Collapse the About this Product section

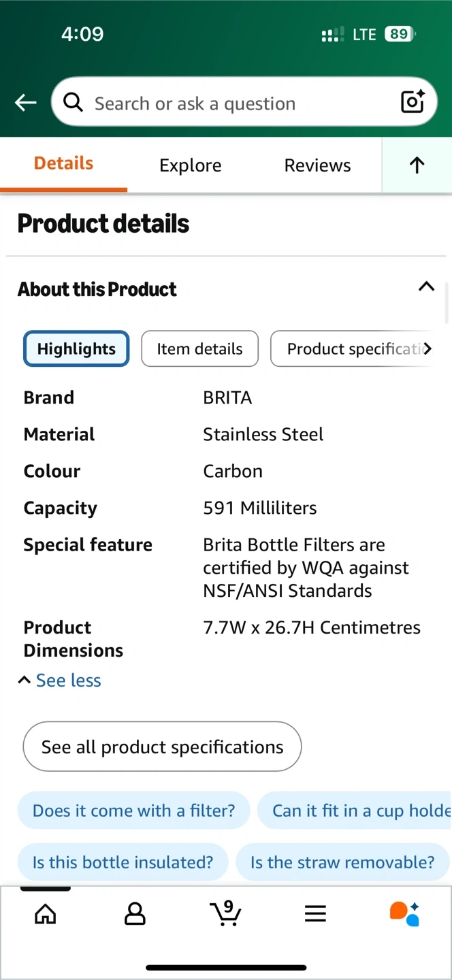(x=426, y=287)
